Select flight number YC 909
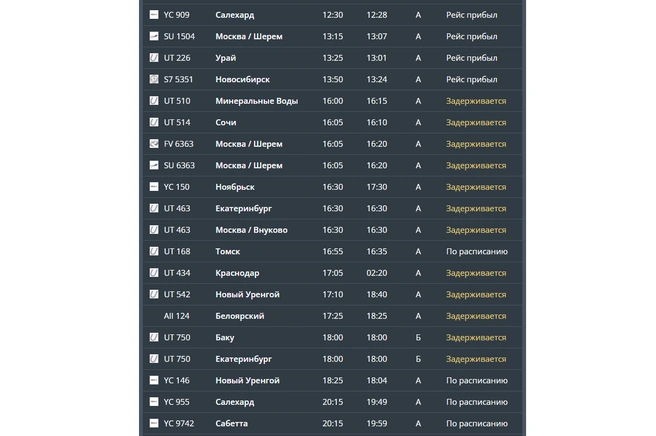656x436 pixels. tap(177, 15)
